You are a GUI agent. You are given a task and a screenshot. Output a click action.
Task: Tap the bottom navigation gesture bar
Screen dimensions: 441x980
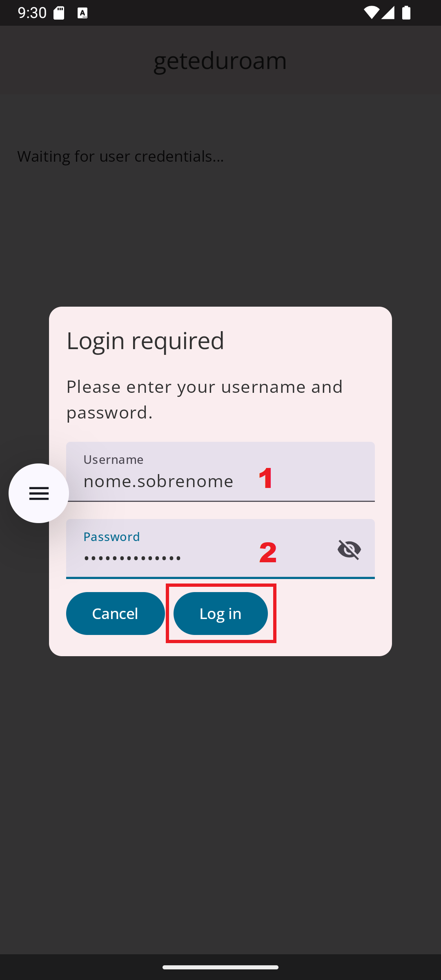220,967
